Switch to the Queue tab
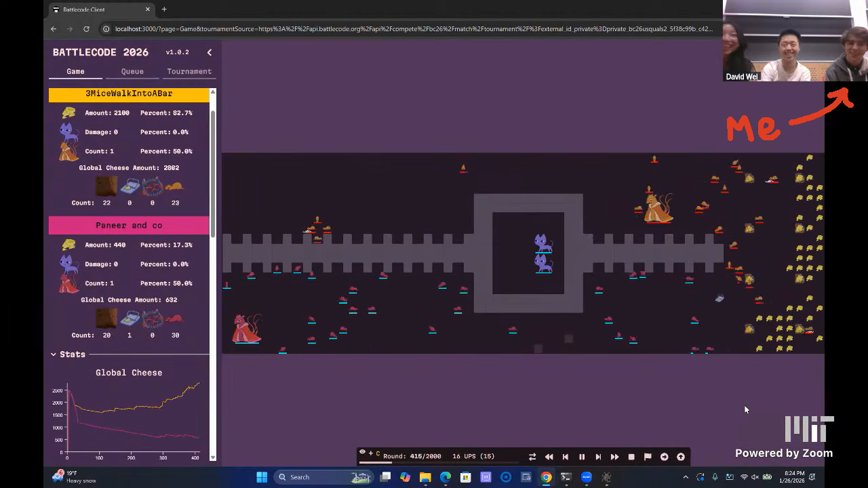 point(132,71)
